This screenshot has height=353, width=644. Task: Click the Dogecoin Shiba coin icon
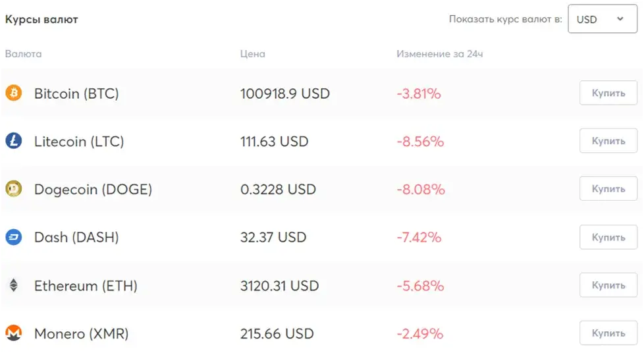click(14, 189)
